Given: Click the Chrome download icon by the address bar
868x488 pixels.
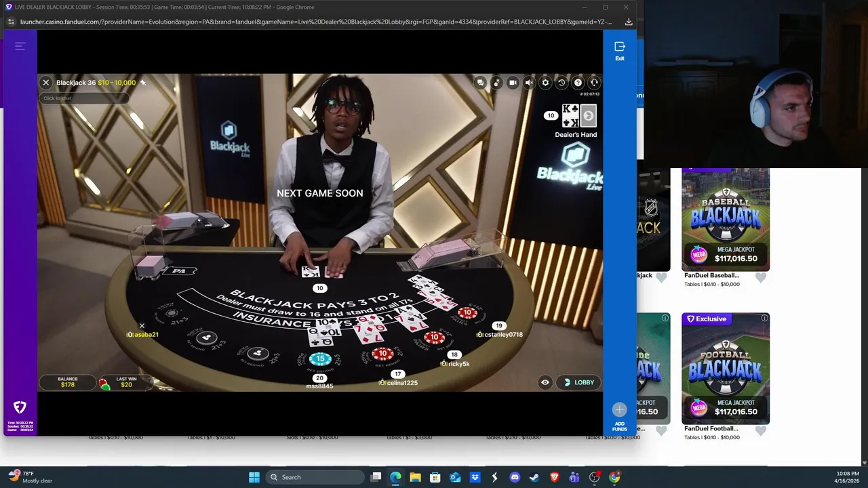Looking at the screenshot, I should coord(629,22).
